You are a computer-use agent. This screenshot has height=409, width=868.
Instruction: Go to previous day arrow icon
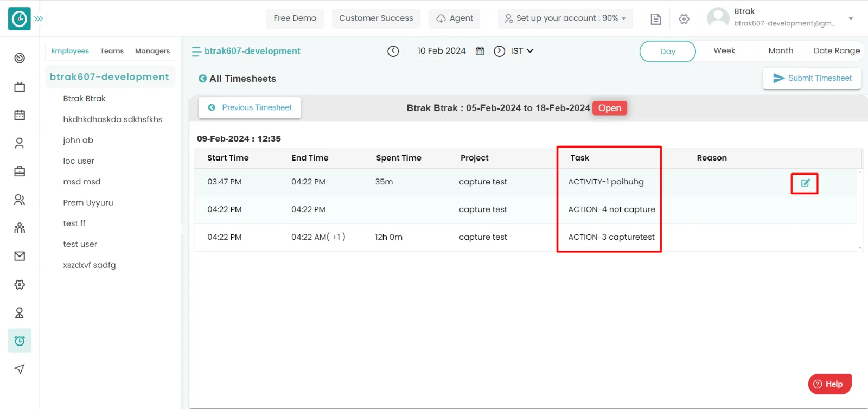pos(393,51)
